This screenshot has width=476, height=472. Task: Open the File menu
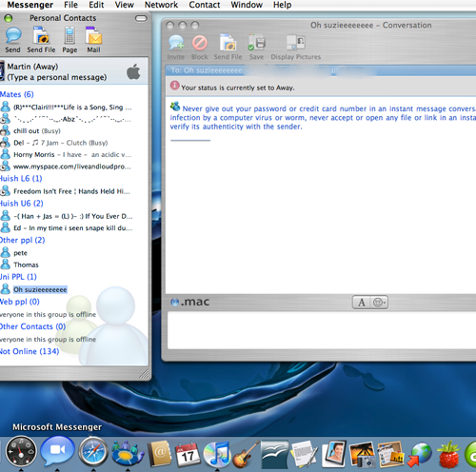point(70,5)
